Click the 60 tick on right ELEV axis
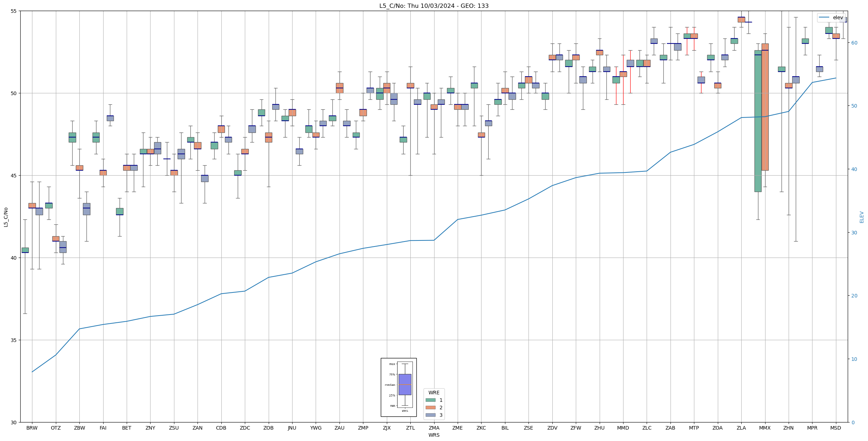This screenshot has width=868, height=441. 854,43
